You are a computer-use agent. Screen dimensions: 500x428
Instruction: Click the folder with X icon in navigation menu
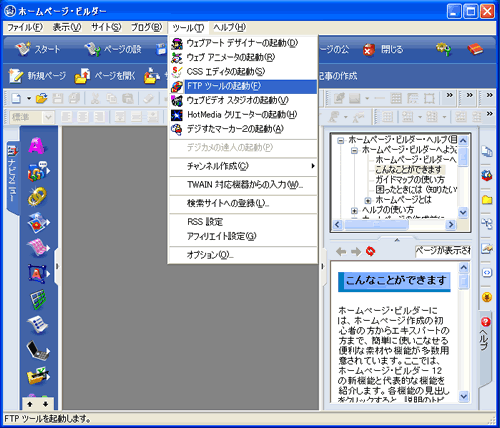coord(38,376)
